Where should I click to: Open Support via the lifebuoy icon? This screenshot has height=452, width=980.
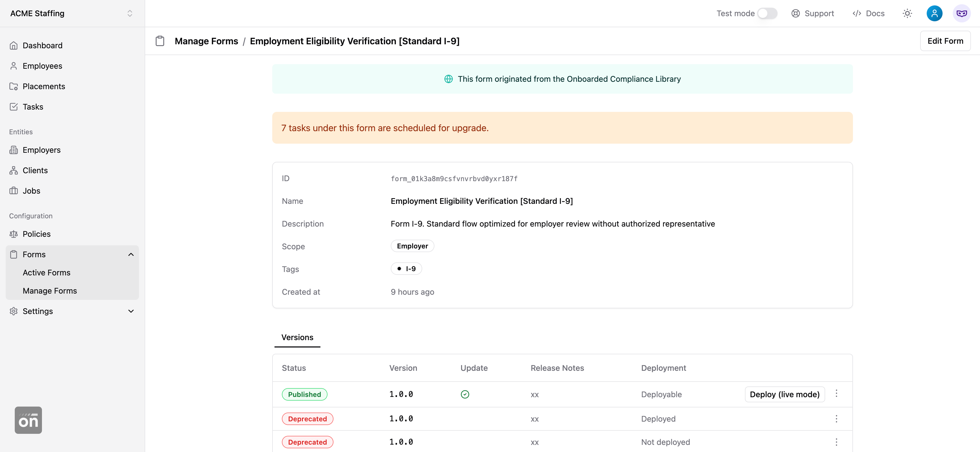pos(795,13)
